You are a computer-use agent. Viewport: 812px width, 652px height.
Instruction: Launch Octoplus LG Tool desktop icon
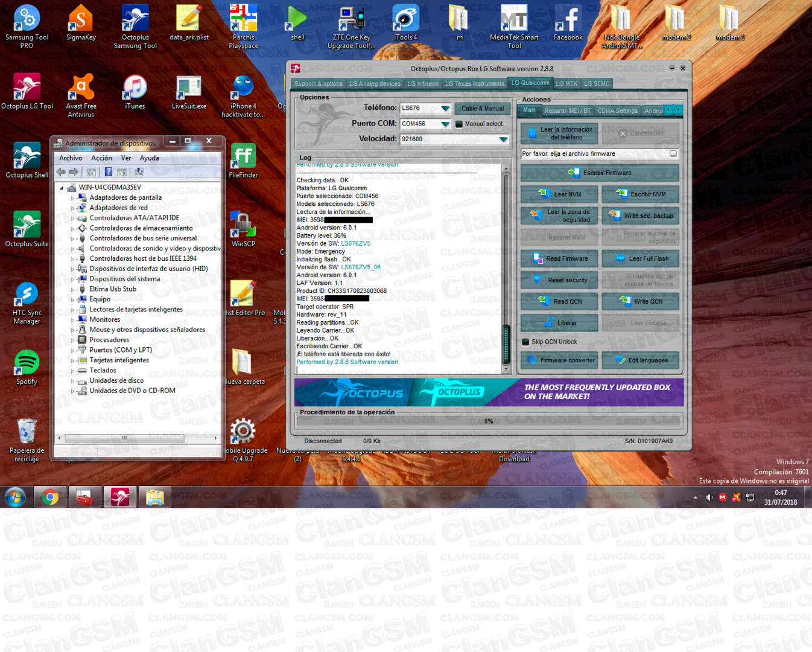click(27, 92)
